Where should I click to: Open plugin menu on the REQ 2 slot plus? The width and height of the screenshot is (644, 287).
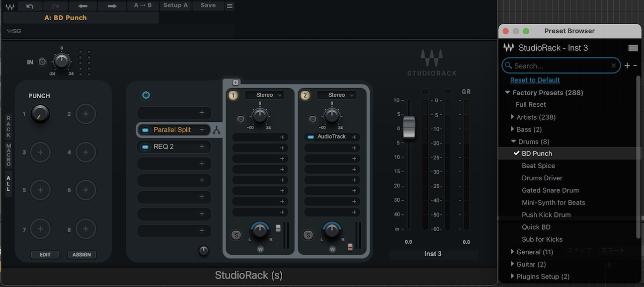pos(202,147)
